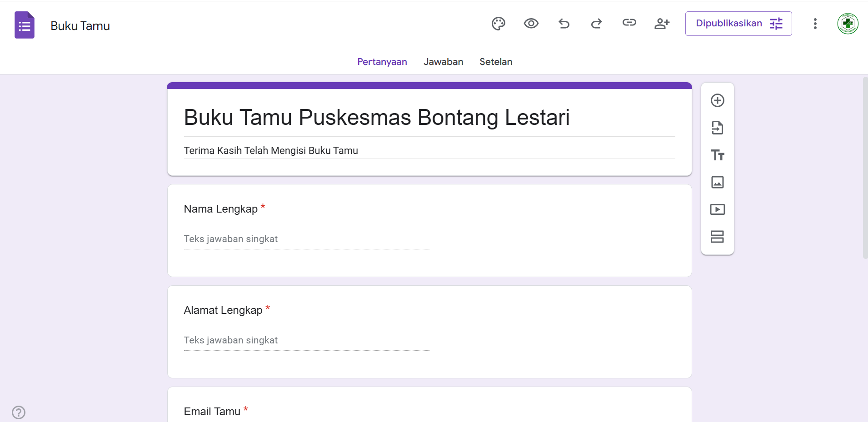Undo the last change
The width and height of the screenshot is (868, 422).
(x=564, y=24)
